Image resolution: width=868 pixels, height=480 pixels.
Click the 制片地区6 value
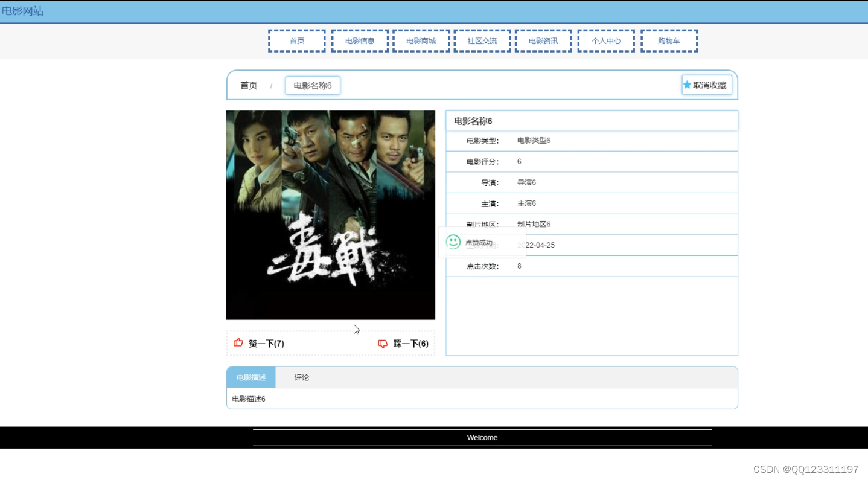coord(534,224)
